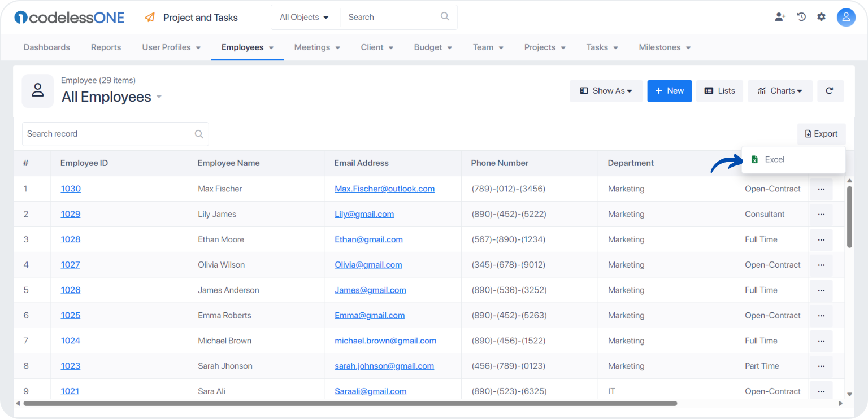Click the horizontal scrollbar under the table
The width and height of the screenshot is (868, 419).
pos(350,403)
